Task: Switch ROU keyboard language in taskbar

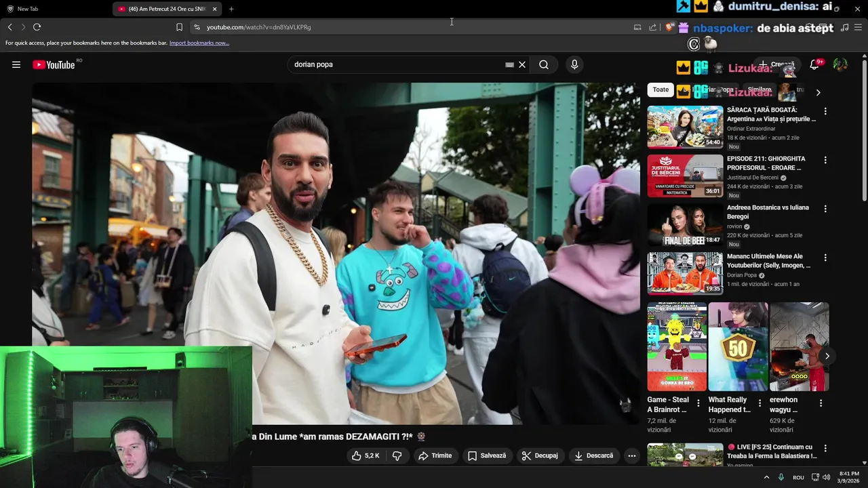Action: tap(798, 477)
